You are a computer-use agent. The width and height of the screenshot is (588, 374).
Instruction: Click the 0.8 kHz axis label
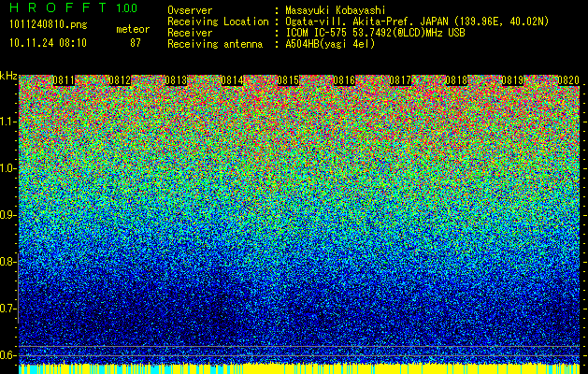pyautogui.click(x=7, y=262)
